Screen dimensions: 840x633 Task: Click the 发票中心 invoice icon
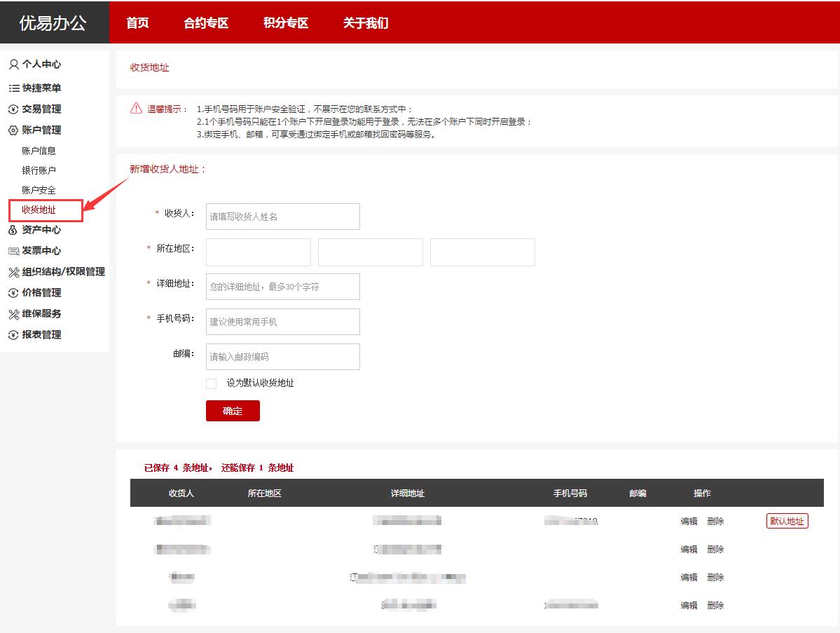13,251
